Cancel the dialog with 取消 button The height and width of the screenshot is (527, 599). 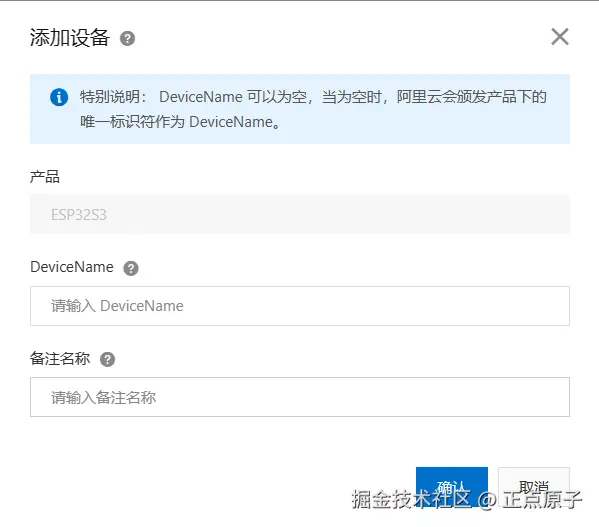[534, 487]
